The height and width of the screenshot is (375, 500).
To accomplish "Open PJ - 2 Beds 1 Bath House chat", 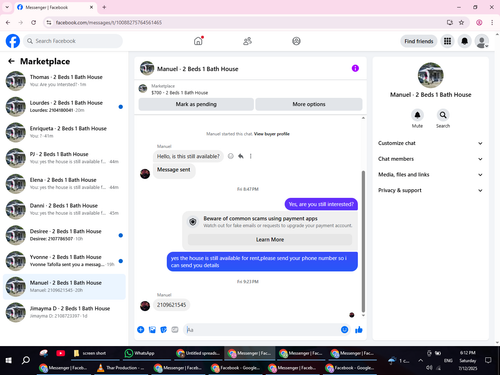I will 64,158.
